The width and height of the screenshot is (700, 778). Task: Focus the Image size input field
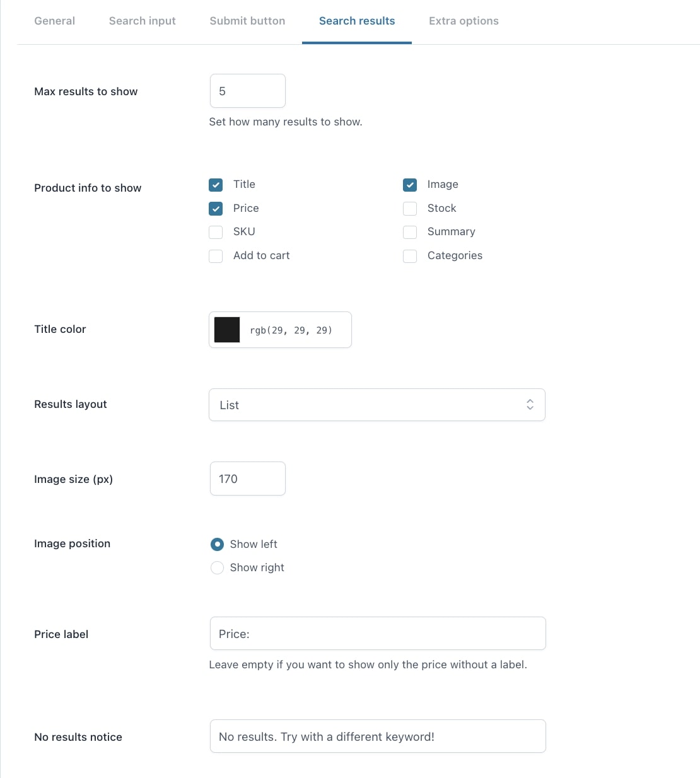click(x=248, y=479)
